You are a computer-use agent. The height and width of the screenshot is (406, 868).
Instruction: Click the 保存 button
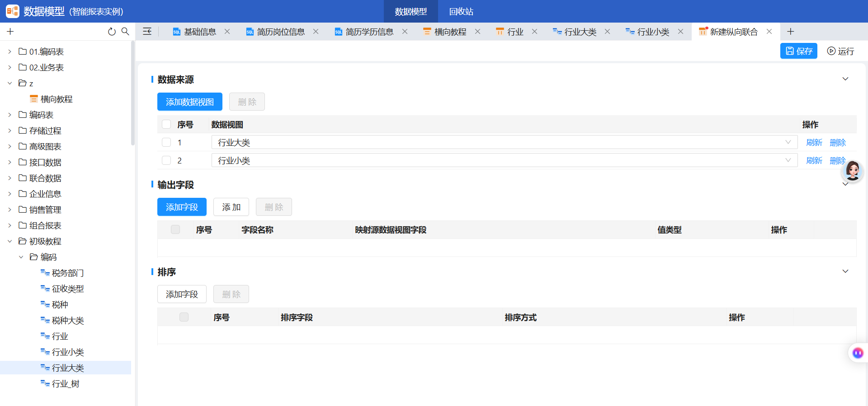point(799,51)
